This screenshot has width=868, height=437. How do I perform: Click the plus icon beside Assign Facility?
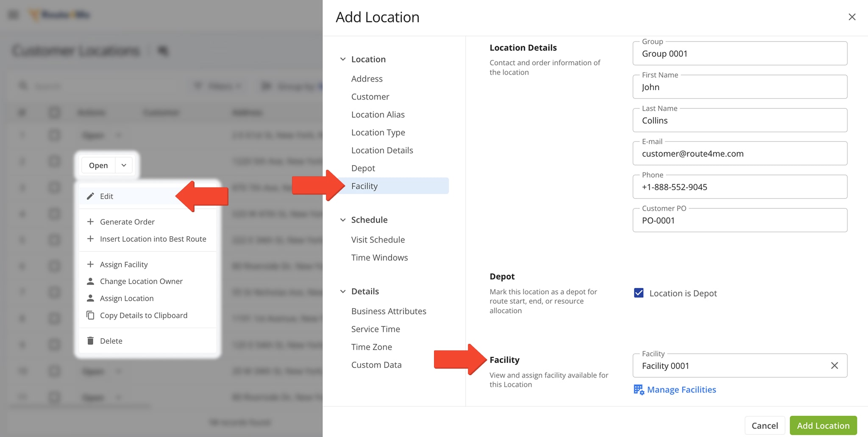click(90, 264)
